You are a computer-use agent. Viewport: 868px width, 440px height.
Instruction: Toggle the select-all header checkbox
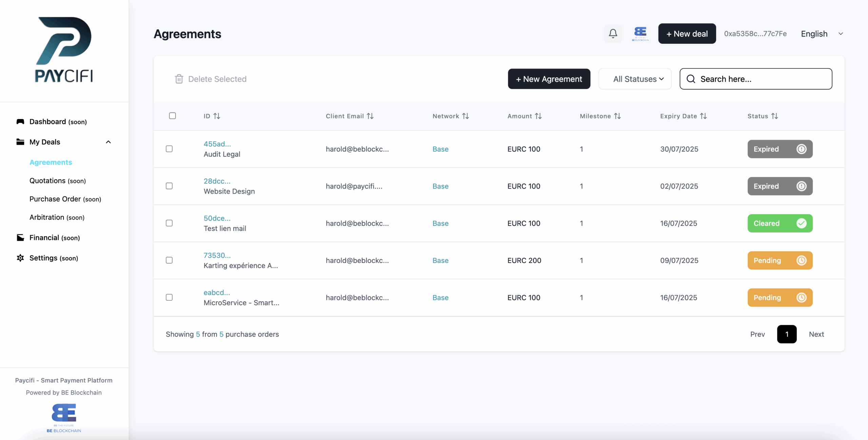pos(172,116)
